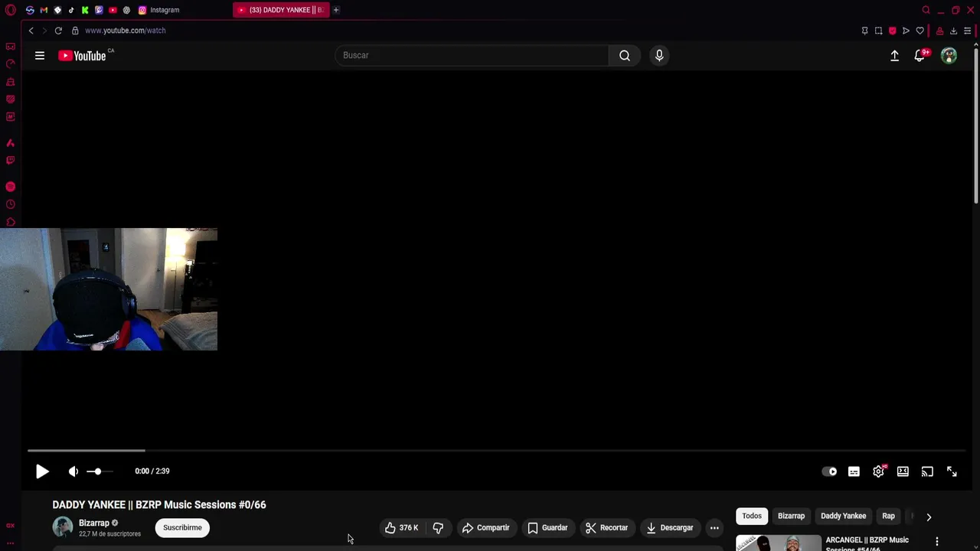Viewport: 980px width, 551px height.
Task: Start voice search with microphone
Action: (659, 55)
